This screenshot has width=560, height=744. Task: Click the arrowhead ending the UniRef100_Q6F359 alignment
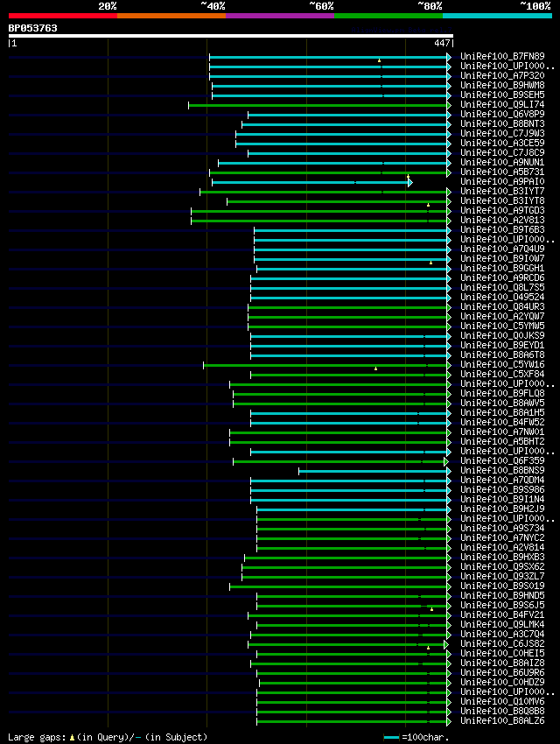(x=445, y=461)
